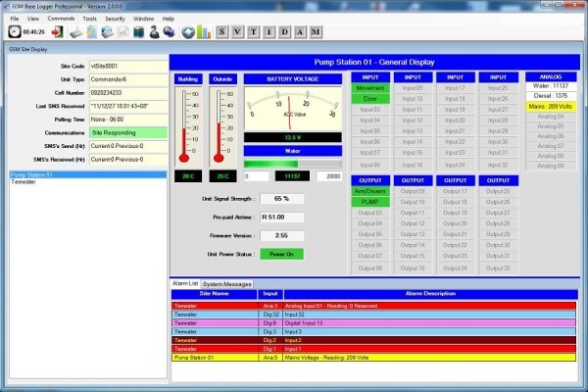Click the Site Name column header
The height and width of the screenshot is (392, 588).
[214, 294]
